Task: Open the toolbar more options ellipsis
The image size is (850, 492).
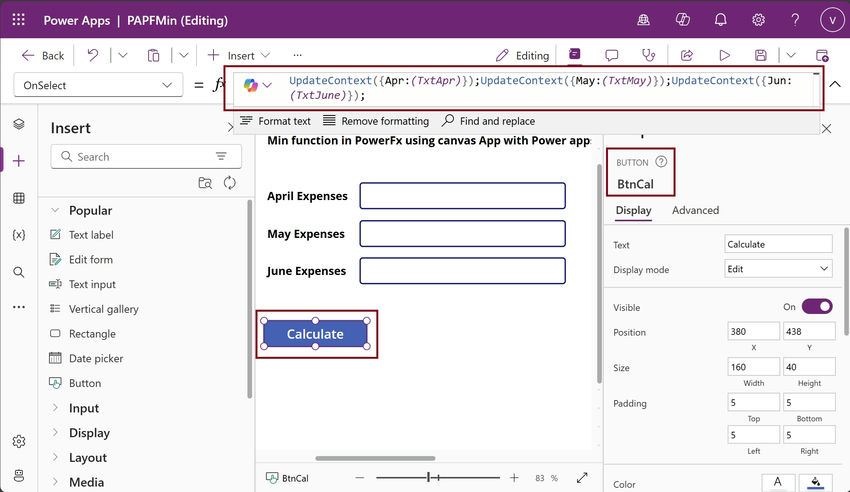Action: point(298,55)
